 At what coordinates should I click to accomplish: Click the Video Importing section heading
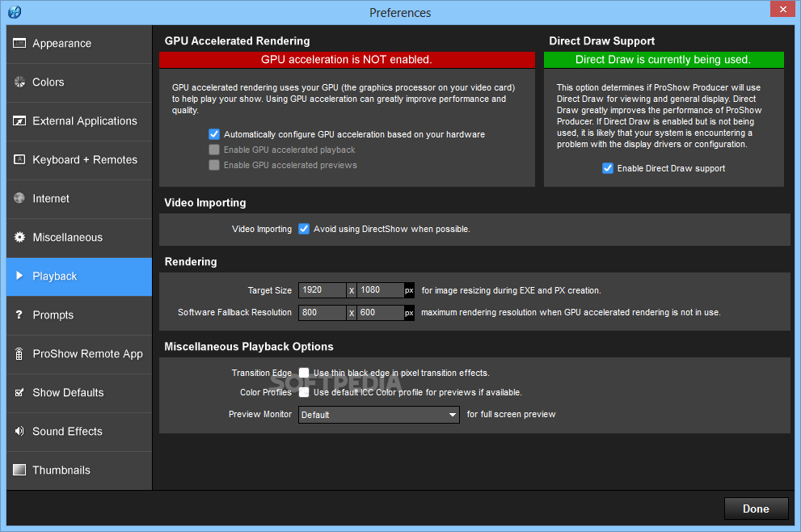pos(204,203)
